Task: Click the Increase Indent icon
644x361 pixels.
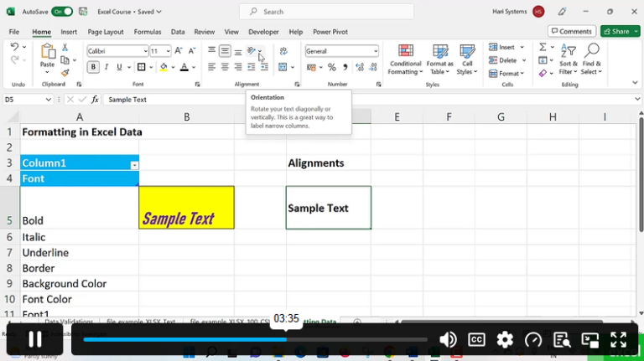Action: click(264, 67)
